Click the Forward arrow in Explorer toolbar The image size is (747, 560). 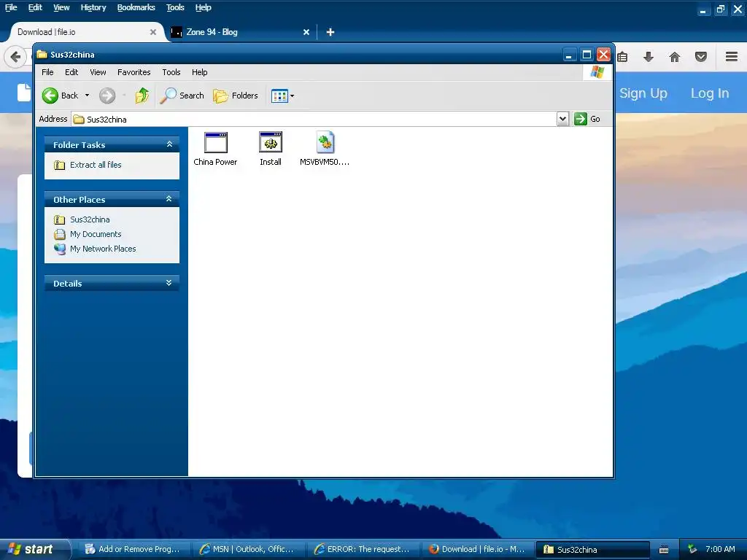point(107,96)
